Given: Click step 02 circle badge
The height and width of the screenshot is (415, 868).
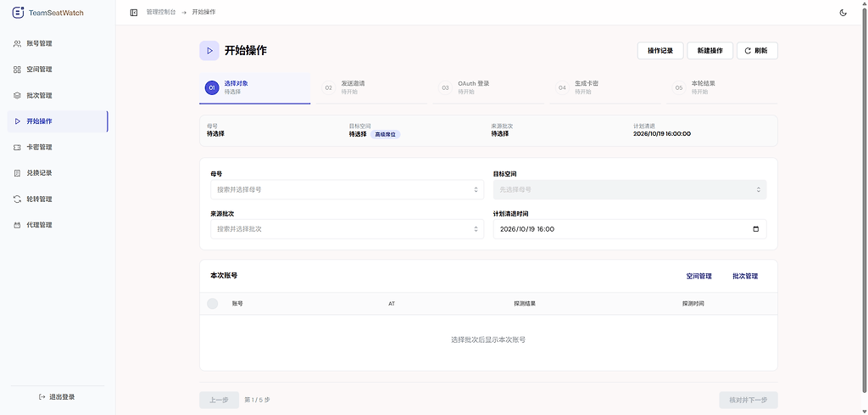Looking at the screenshot, I should [x=329, y=87].
